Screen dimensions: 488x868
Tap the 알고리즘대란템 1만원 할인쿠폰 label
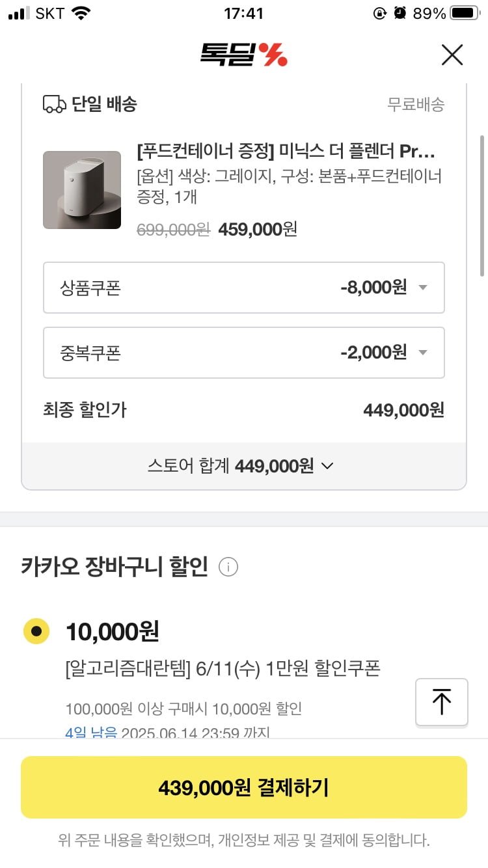pos(223,668)
